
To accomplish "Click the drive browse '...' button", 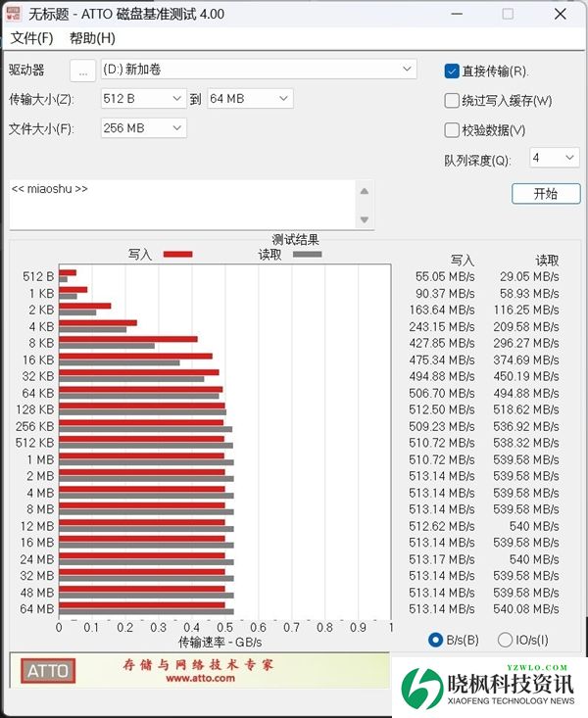I will tap(83, 71).
